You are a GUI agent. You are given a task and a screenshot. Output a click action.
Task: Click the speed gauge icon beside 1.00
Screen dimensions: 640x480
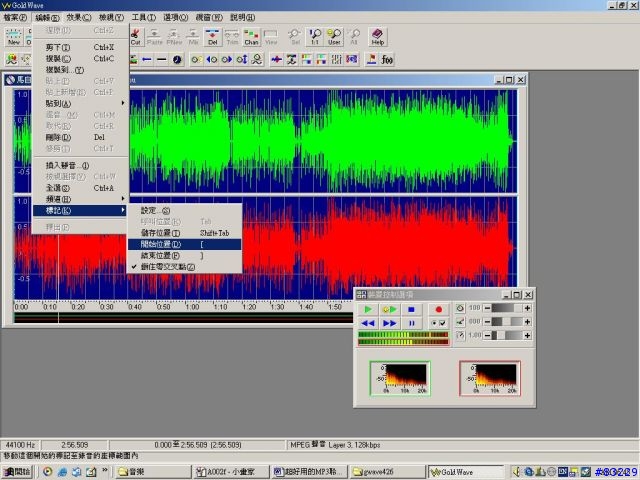pos(460,335)
